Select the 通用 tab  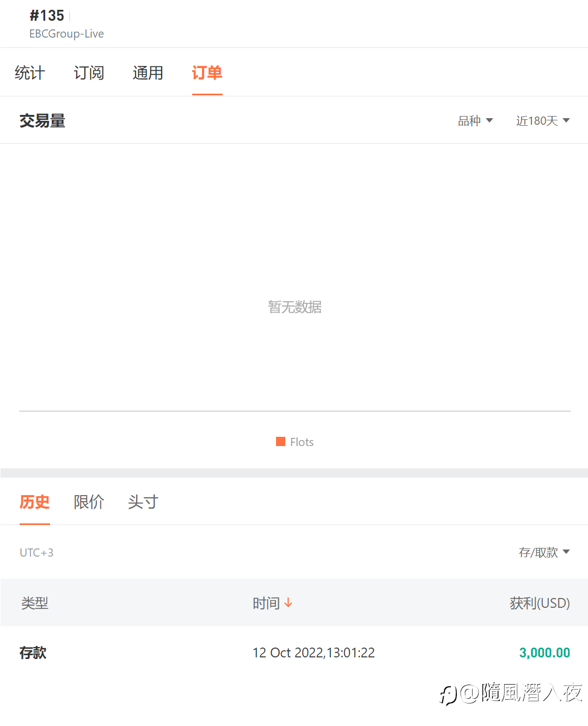pyautogui.click(x=148, y=72)
